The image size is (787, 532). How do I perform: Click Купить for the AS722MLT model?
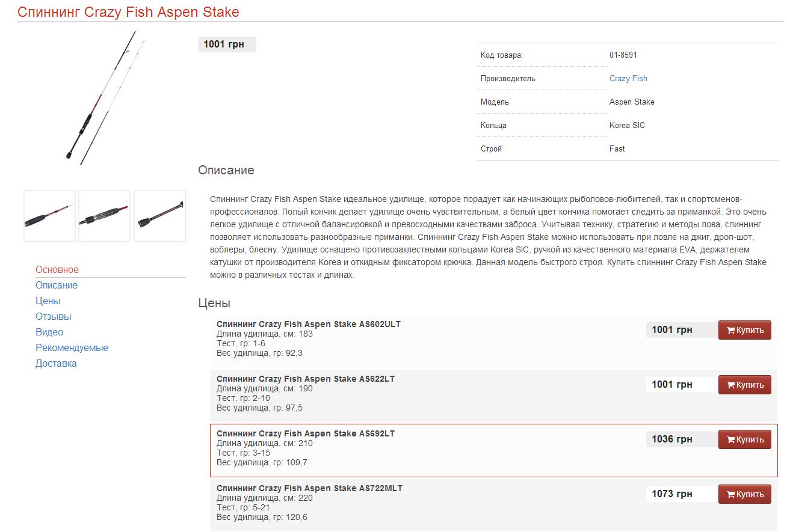pos(745,494)
